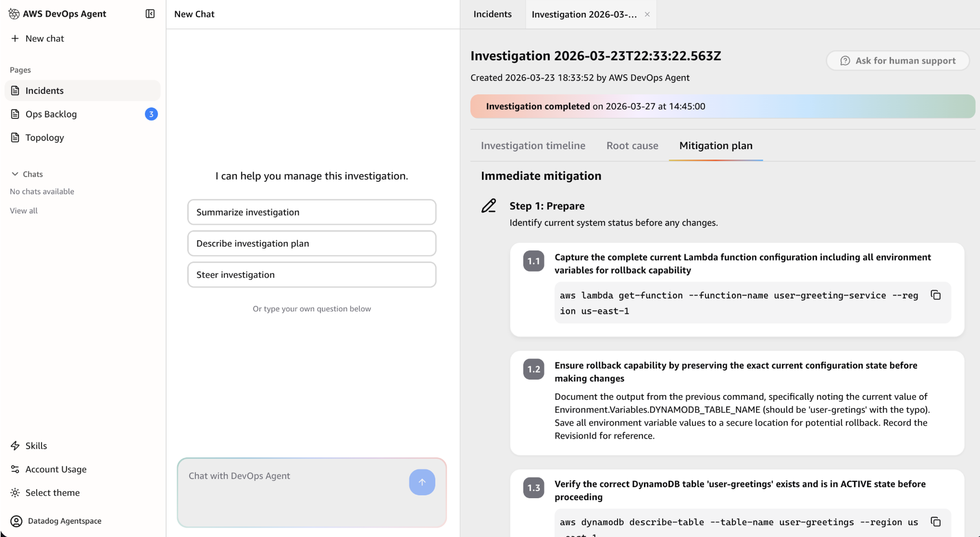Open the Incidents page in sidebar
This screenshot has width=980, height=537.
click(x=82, y=91)
